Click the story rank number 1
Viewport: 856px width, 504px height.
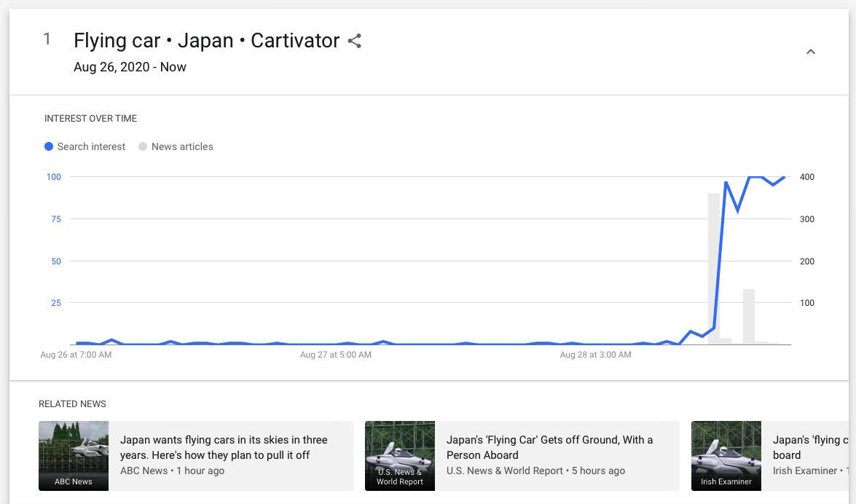47,39
